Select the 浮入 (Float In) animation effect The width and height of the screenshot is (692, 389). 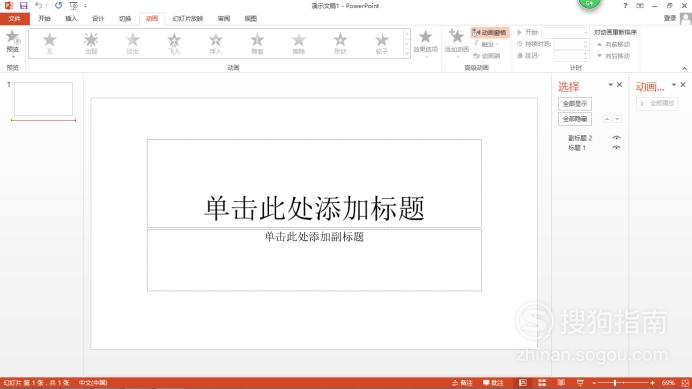[216, 43]
